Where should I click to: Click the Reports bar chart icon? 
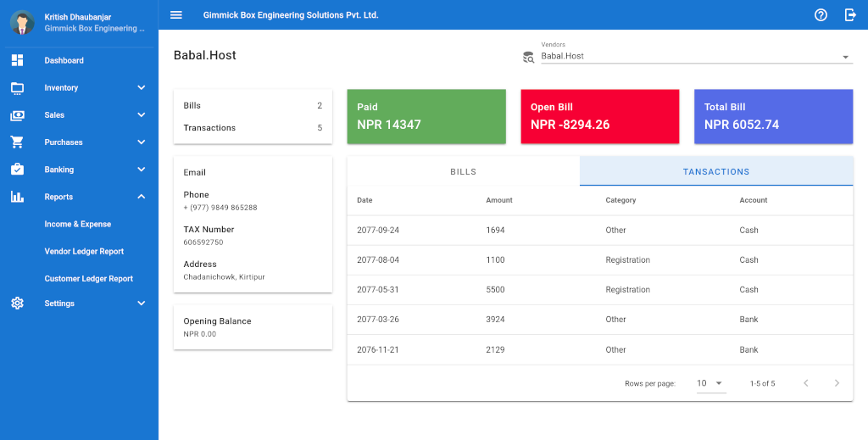[17, 197]
